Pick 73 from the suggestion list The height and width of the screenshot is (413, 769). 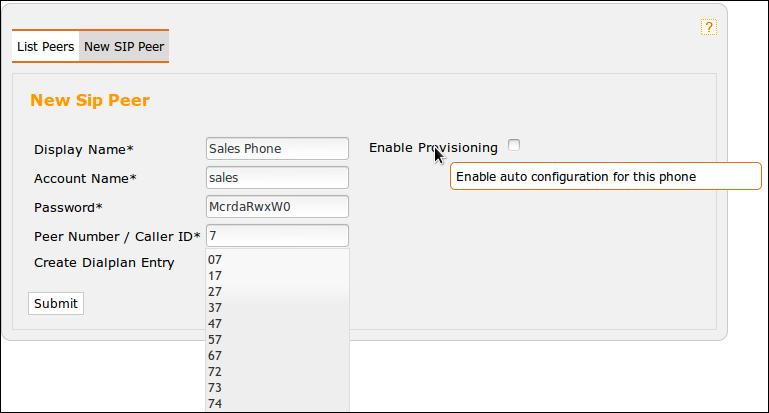[x=216, y=388]
